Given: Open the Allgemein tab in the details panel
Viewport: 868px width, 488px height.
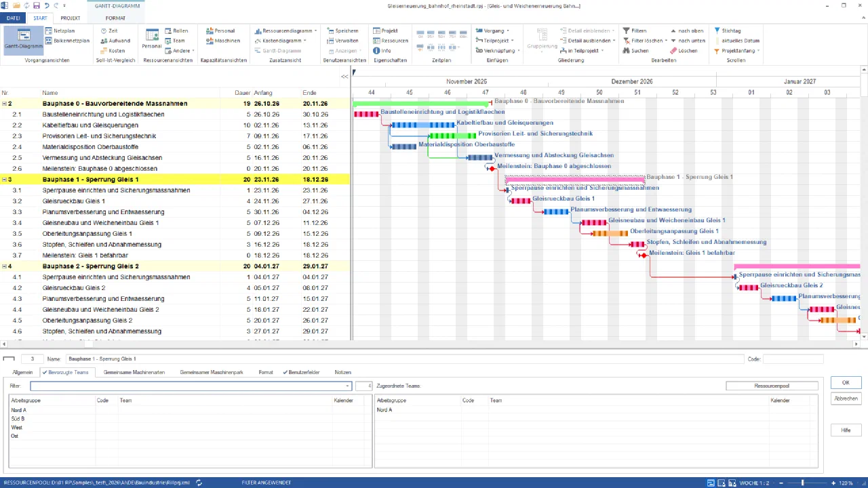Looking at the screenshot, I should (x=22, y=372).
